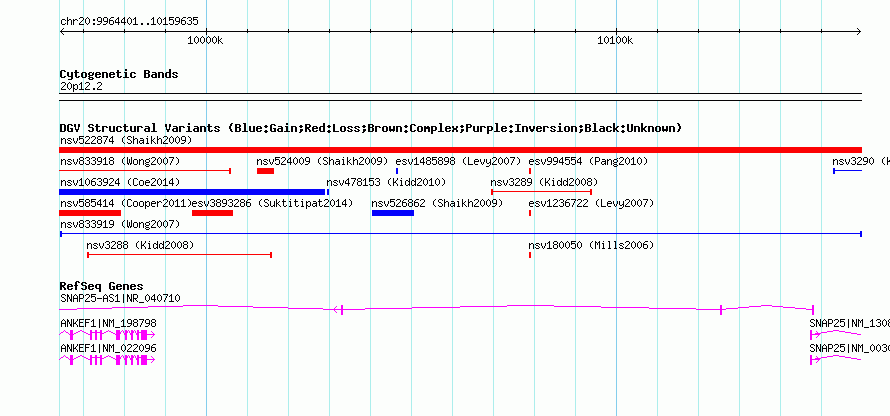Select the lower SNAP25 transcript glyph
Viewport: 890px width, 416px height.
click(x=836, y=359)
